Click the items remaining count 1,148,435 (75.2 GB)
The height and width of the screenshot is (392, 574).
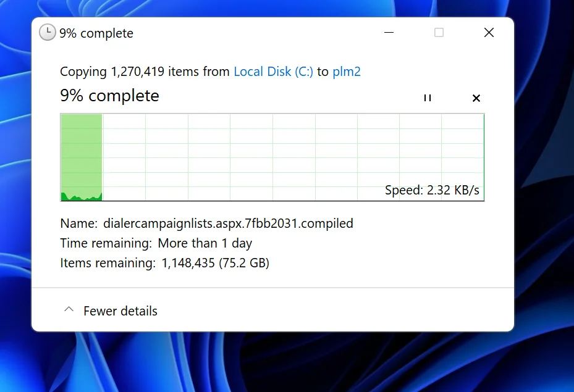pyautogui.click(x=216, y=263)
